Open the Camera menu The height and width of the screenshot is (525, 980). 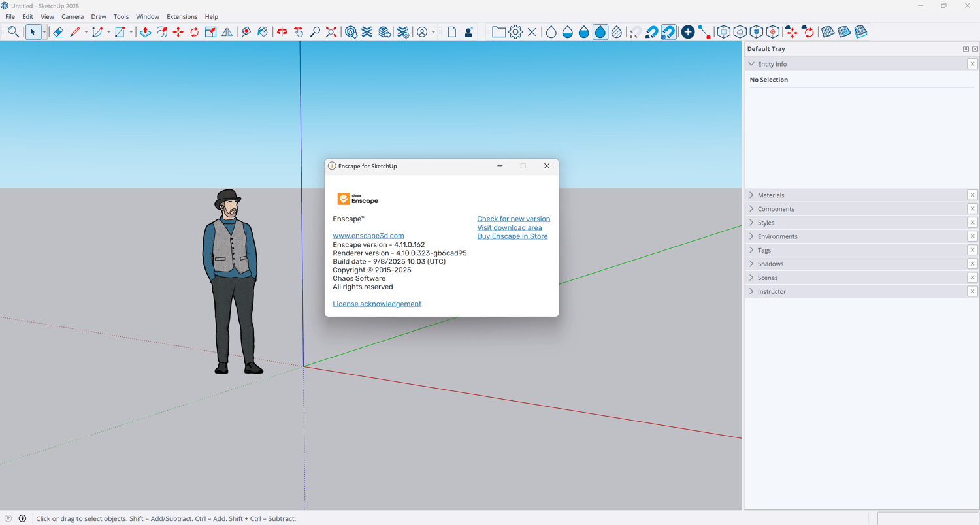(73, 17)
